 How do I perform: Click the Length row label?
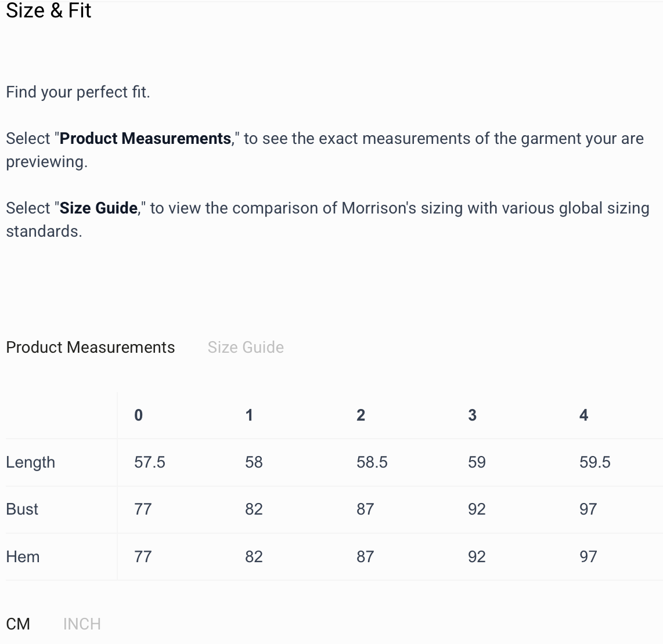click(x=31, y=462)
